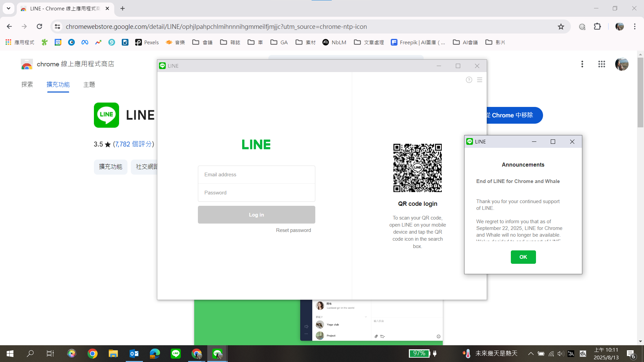Open the Web Store page three-dot options icon
Screen dimensions: 644x362
pyautogui.click(x=582, y=64)
